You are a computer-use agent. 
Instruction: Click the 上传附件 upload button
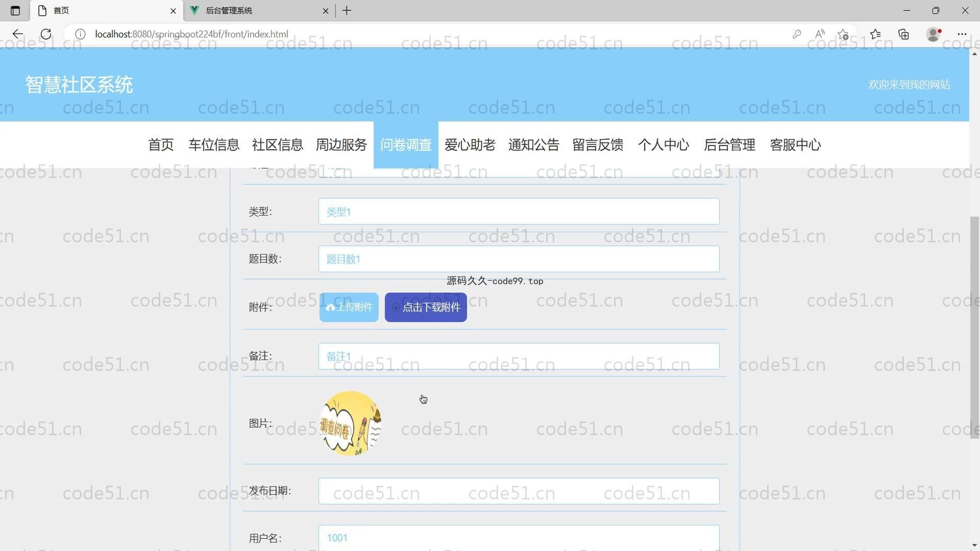coord(349,307)
